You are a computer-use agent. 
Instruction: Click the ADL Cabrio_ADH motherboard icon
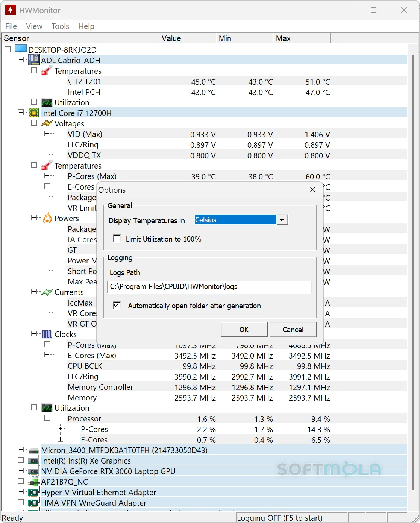[x=34, y=60]
